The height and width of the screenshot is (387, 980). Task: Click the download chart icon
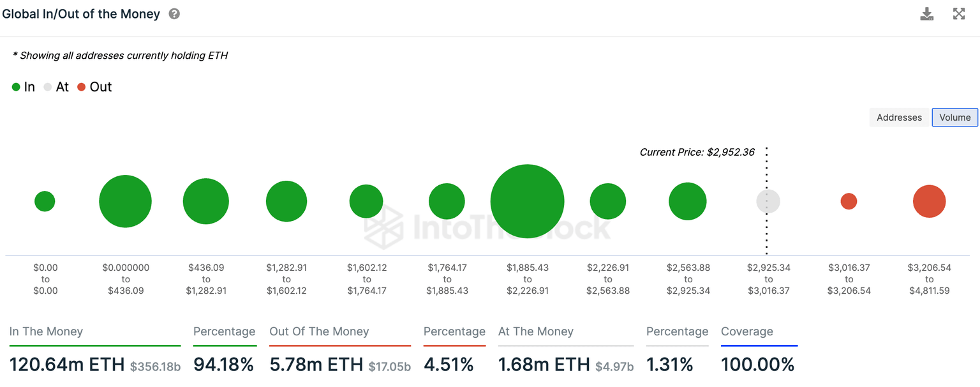tap(927, 14)
